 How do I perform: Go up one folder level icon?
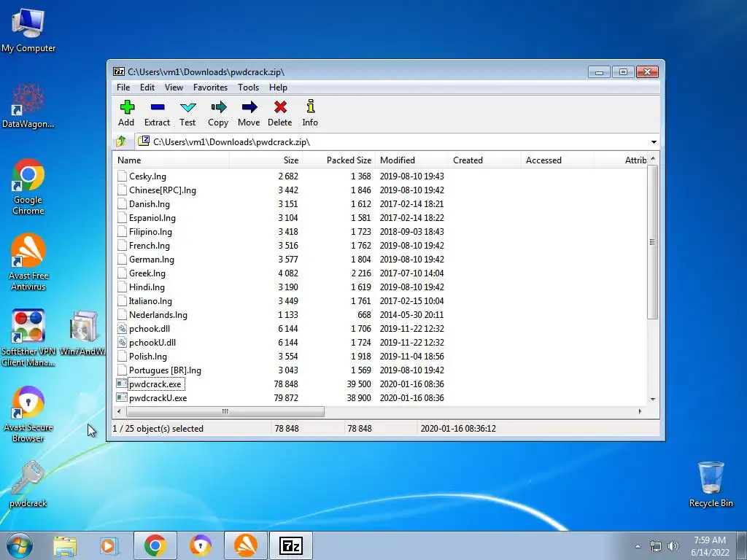pyautogui.click(x=121, y=141)
